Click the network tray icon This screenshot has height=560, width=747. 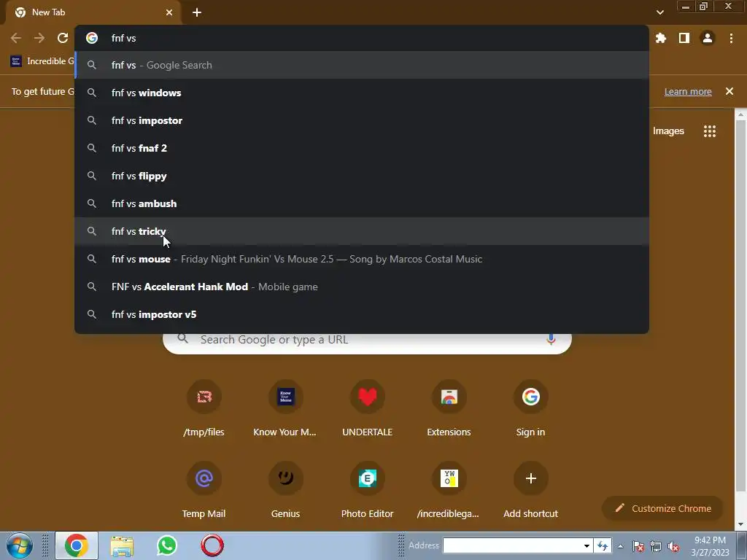pos(656,546)
